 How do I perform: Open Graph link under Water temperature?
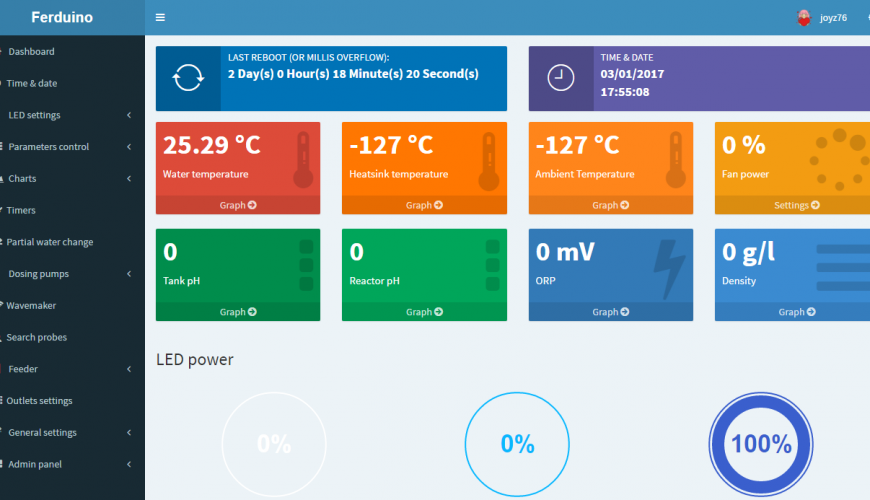[x=238, y=205]
